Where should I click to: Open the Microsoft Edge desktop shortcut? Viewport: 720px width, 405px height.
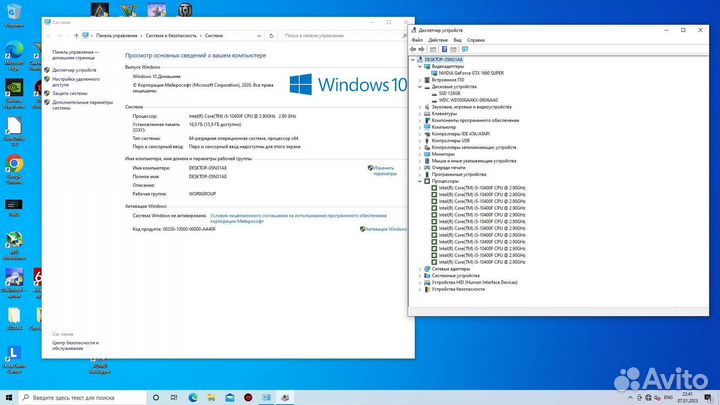point(14,55)
